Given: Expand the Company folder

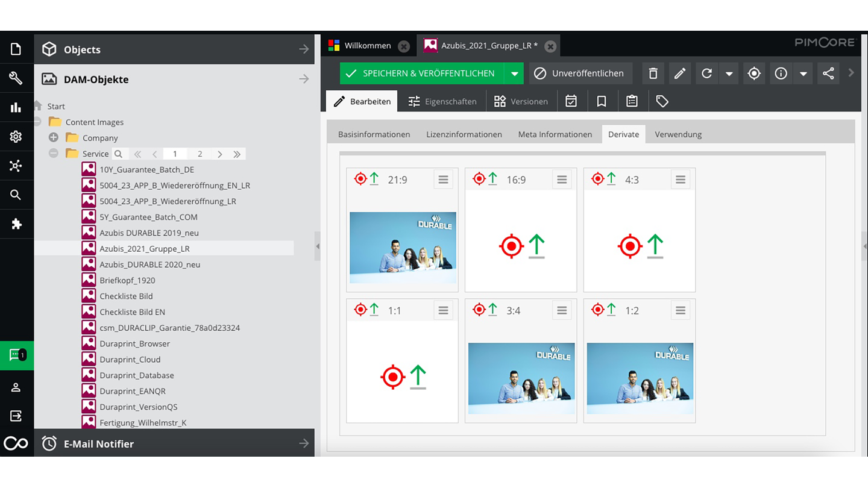Looking at the screenshot, I should [x=54, y=138].
